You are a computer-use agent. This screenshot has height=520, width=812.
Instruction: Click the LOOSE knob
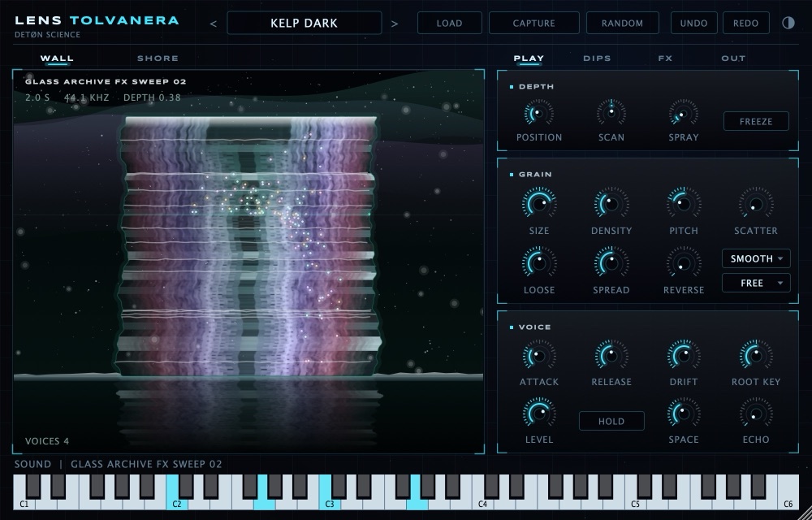click(x=539, y=262)
